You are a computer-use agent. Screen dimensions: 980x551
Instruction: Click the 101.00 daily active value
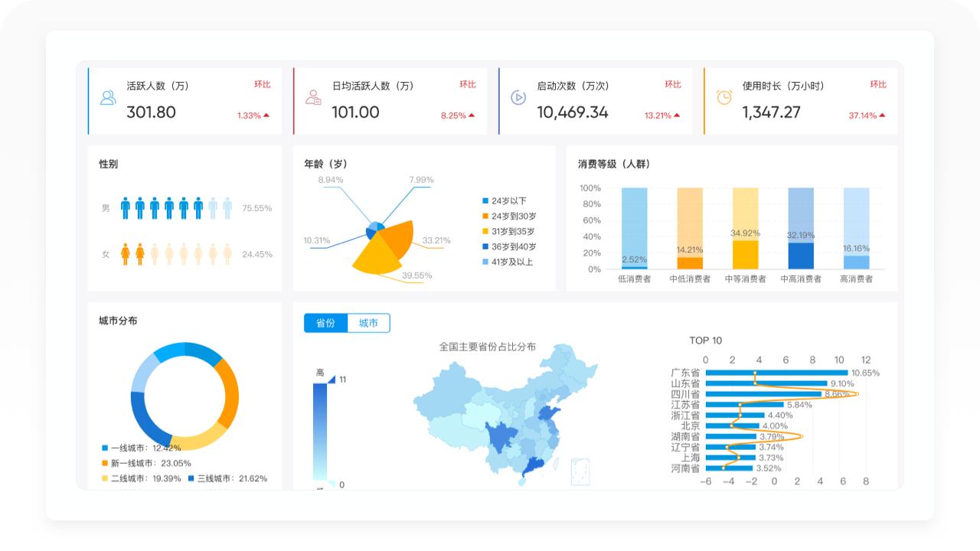[x=355, y=112]
